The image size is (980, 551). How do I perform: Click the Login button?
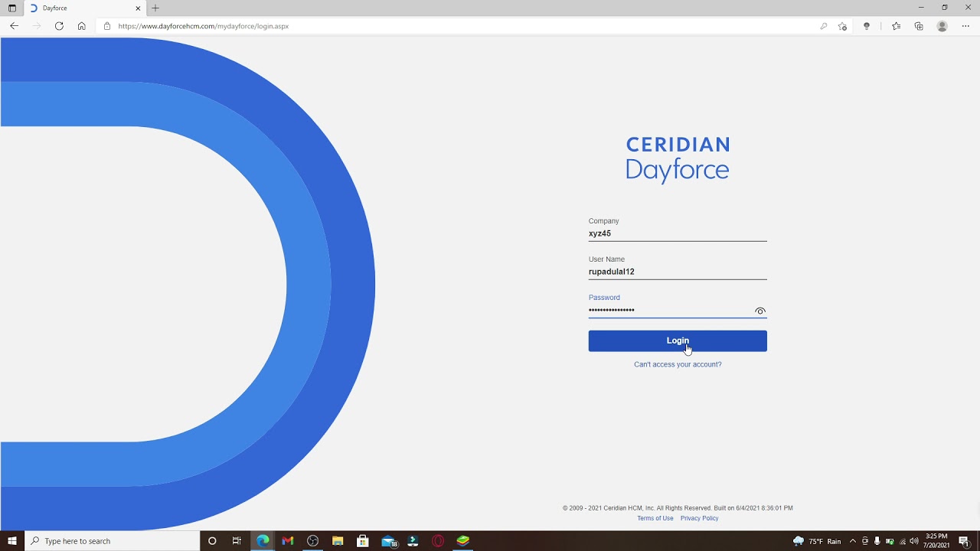click(678, 341)
